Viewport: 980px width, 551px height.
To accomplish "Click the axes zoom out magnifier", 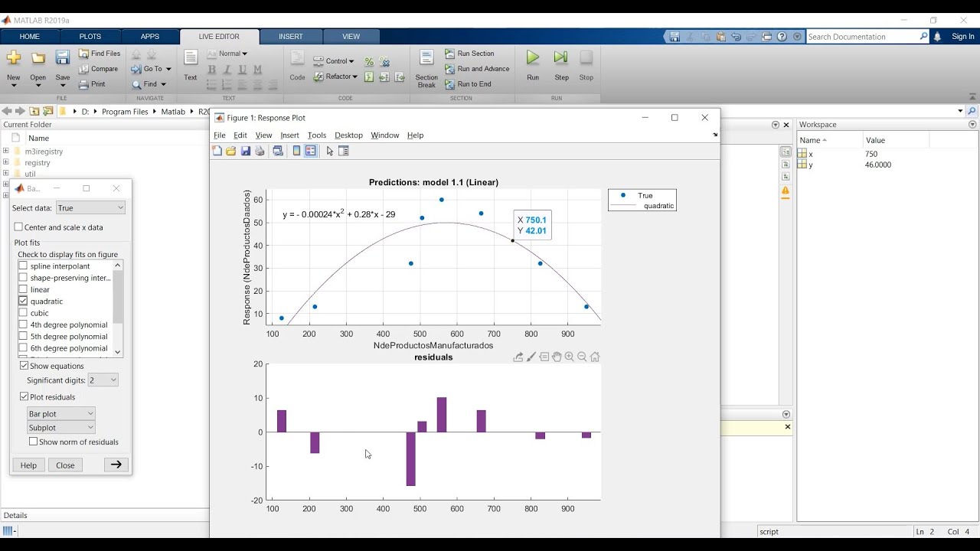I will 582,357.
